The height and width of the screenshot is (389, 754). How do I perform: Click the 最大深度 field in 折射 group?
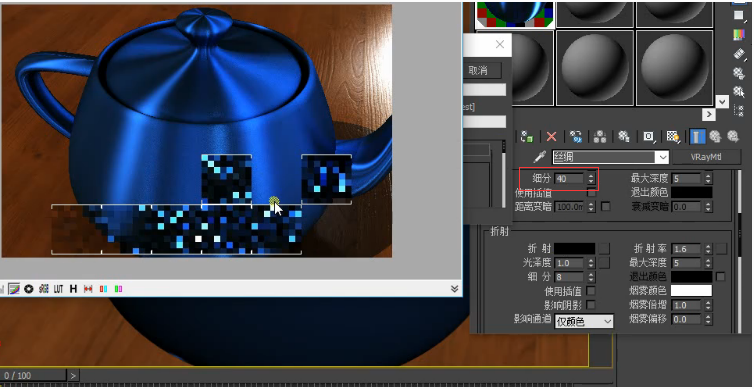(687, 263)
